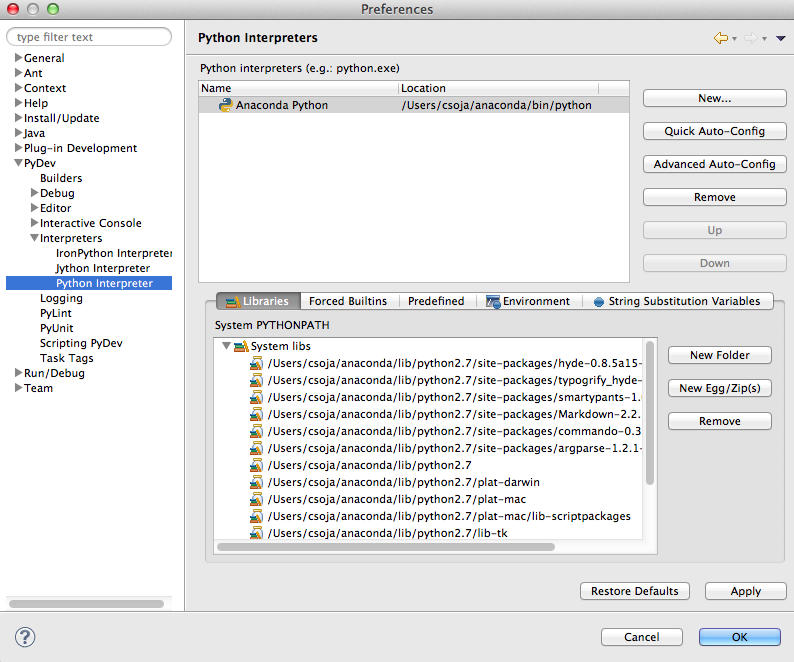
Task: Click the hyde-0.8.5a15 library path icon
Action: tap(257, 363)
